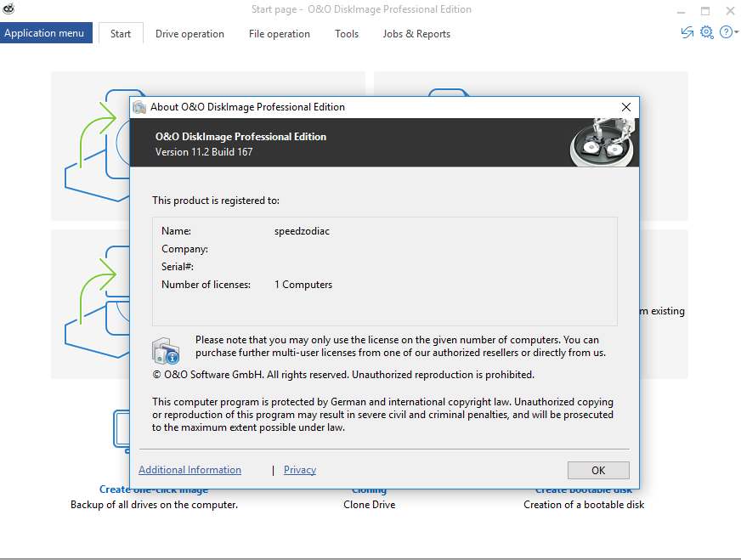Open the File operation tab
Viewport: 741px width, 560px height.
pyautogui.click(x=280, y=34)
